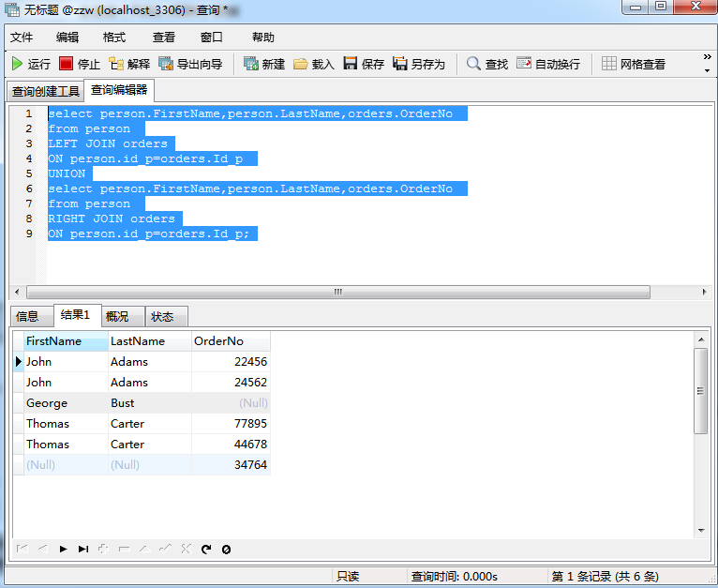Select cell with OrderNo 22456
This screenshot has width=718, height=588.
231,362
